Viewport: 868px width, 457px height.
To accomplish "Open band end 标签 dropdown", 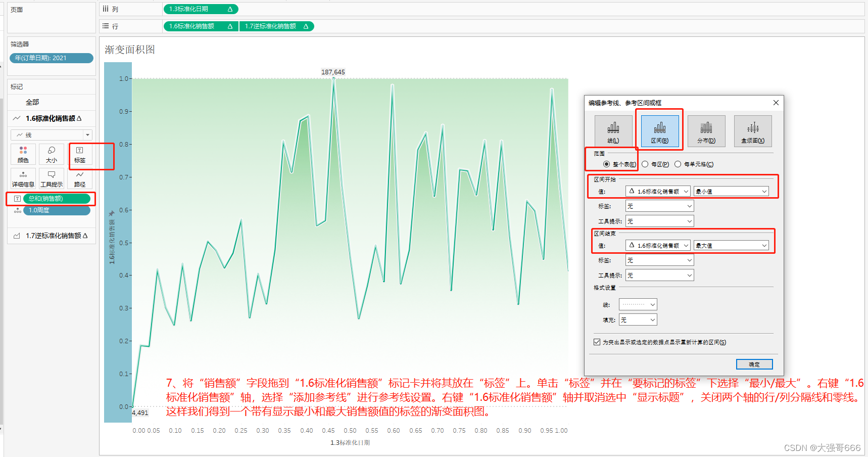I will point(660,260).
